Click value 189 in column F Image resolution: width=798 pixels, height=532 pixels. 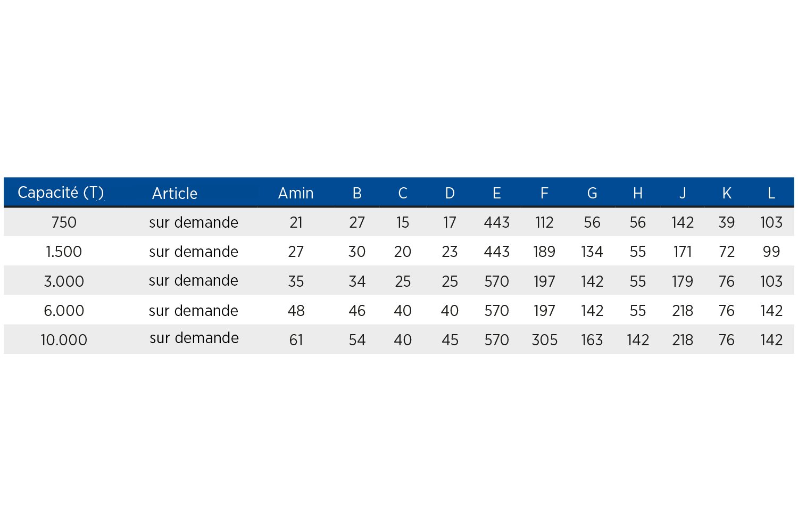click(x=544, y=252)
